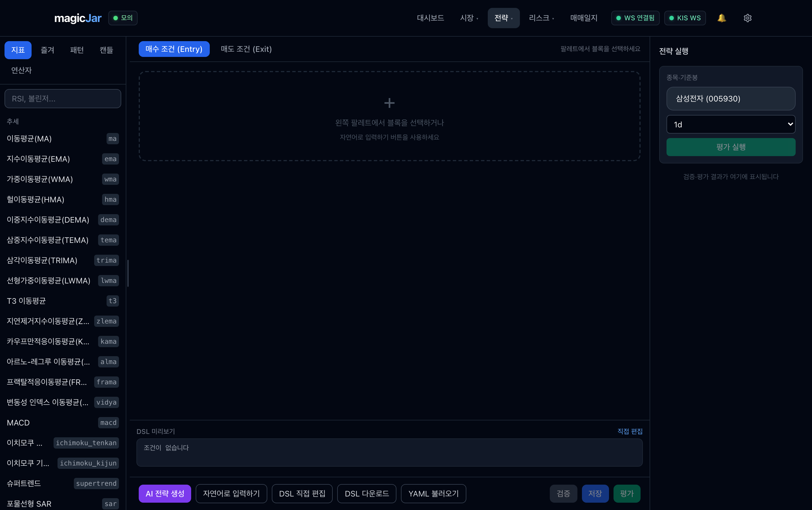Click the DSL preview box 조건이 없습니다

[389, 452]
